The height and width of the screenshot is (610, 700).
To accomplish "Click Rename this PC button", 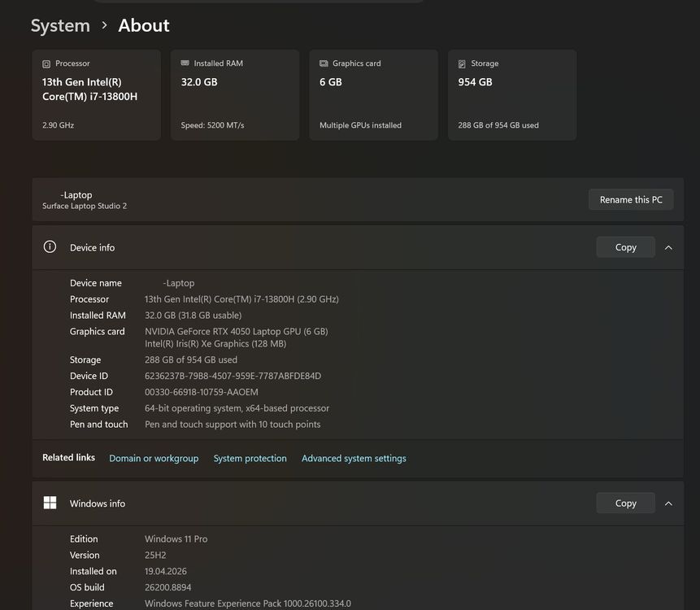I will (x=631, y=199).
